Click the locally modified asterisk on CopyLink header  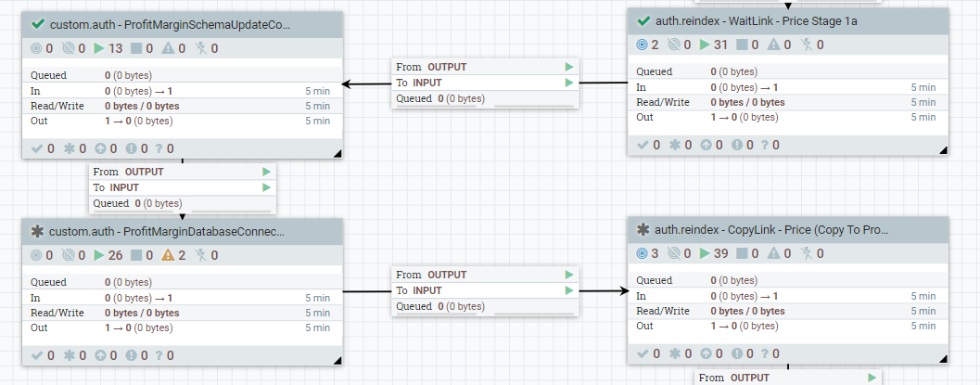click(643, 229)
